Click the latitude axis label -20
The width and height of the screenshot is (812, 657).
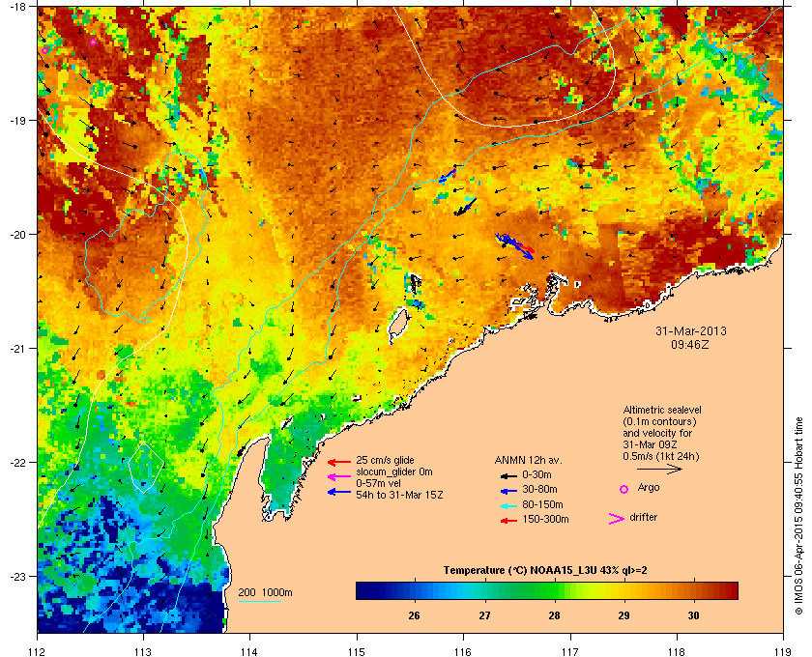[17, 234]
